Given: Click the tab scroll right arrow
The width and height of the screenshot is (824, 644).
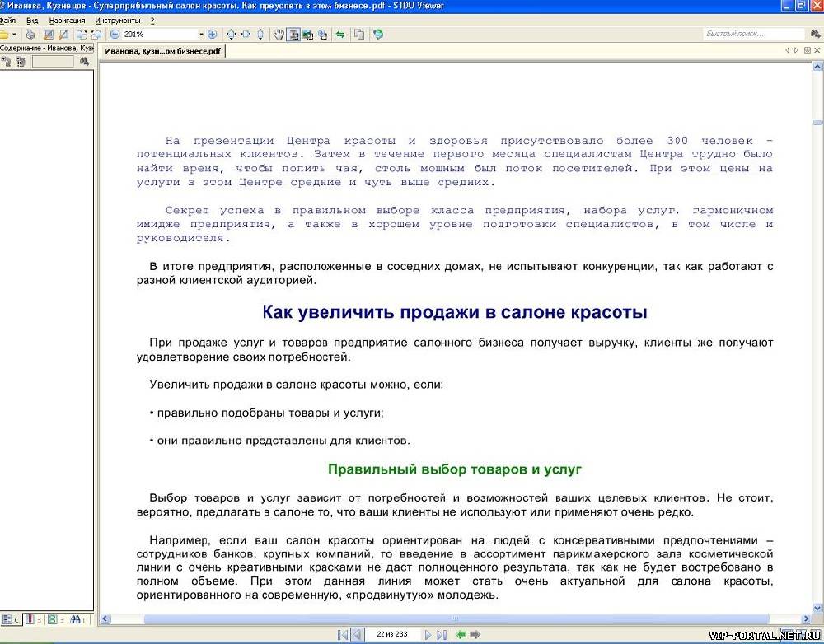Looking at the screenshot, I should point(796,50).
